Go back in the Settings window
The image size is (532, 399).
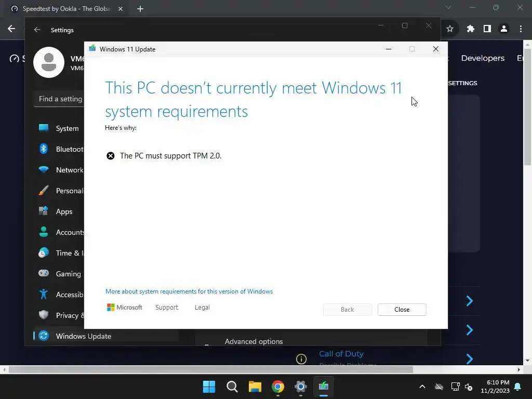(37, 30)
